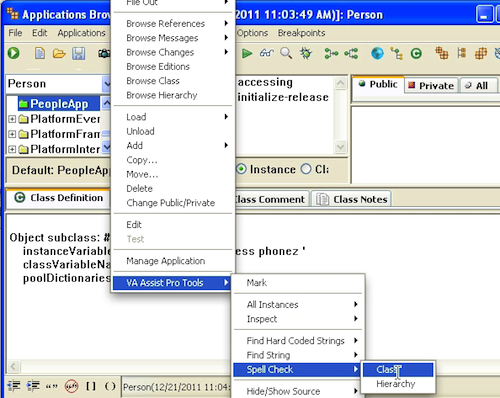
Task: Open Browse References submenu
Action: point(173,24)
